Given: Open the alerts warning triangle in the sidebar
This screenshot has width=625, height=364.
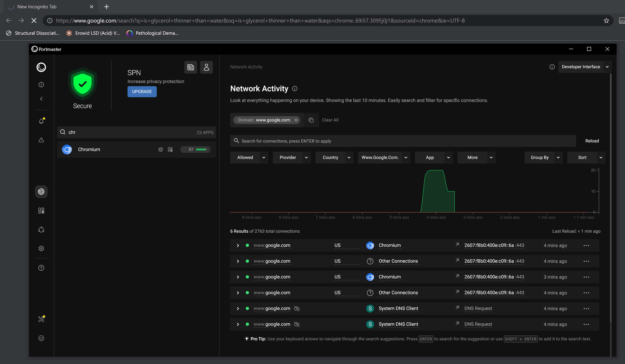Looking at the screenshot, I should (x=41, y=140).
